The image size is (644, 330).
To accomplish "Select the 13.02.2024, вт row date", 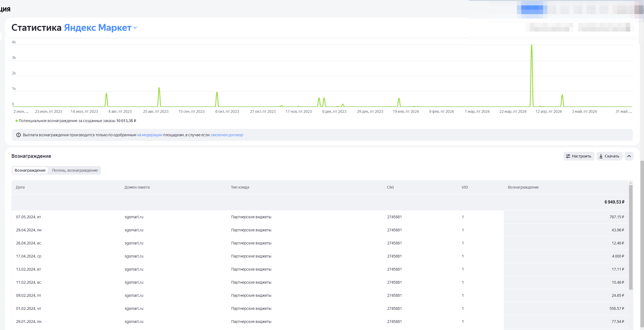I will pos(28,269).
